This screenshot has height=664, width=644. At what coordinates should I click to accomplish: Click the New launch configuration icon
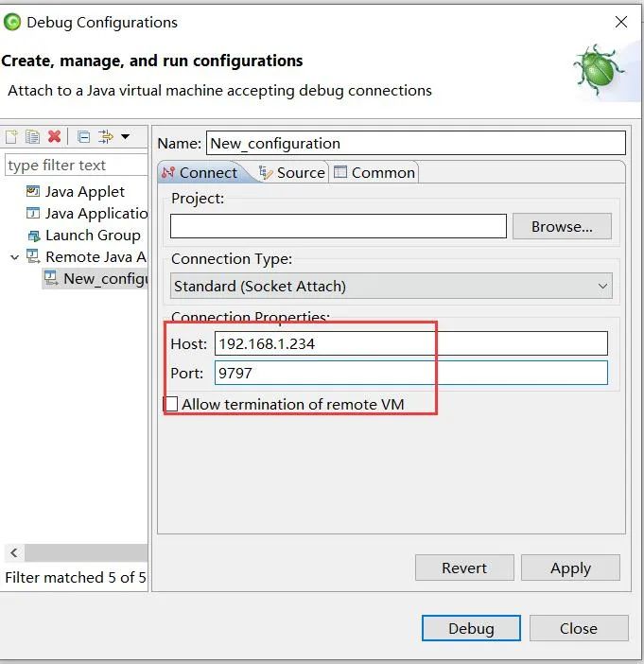(x=11, y=137)
